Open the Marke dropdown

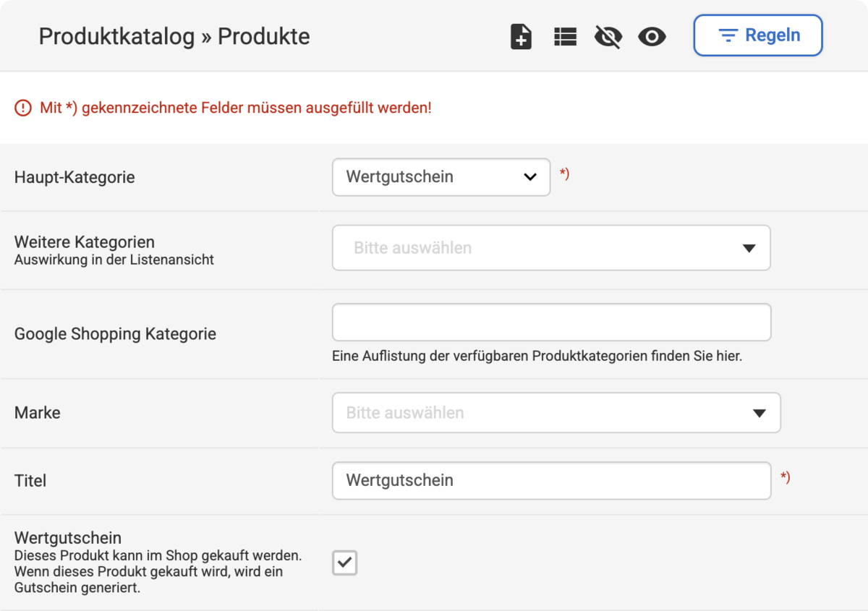point(556,413)
